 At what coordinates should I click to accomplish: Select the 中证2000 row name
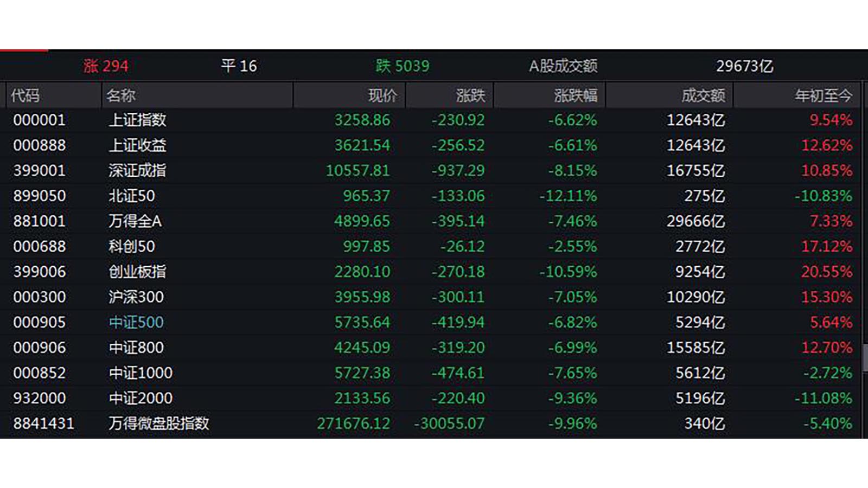(x=141, y=398)
